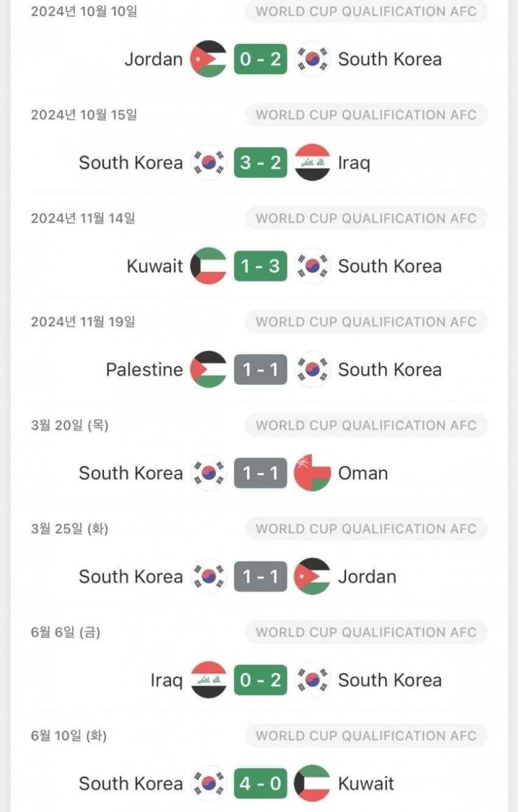This screenshot has width=518, height=812.
Task: Click the Palestine flag icon
Action: (x=208, y=370)
